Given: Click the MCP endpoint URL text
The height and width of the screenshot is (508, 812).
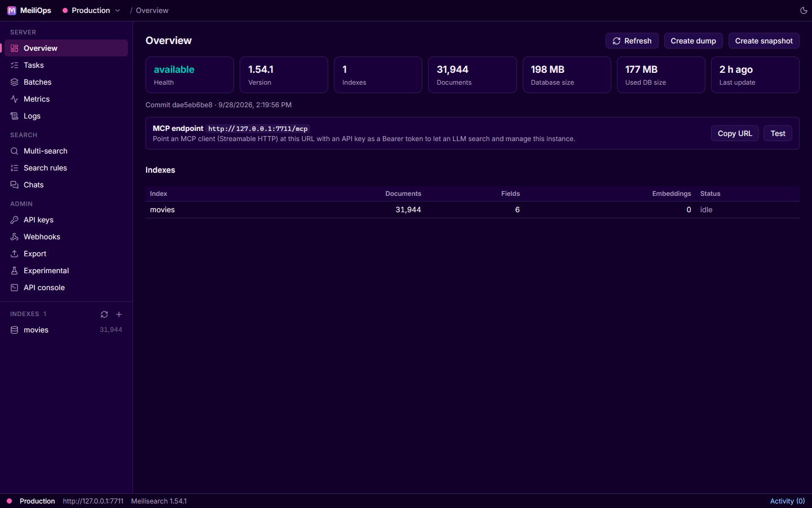Looking at the screenshot, I should (258, 129).
